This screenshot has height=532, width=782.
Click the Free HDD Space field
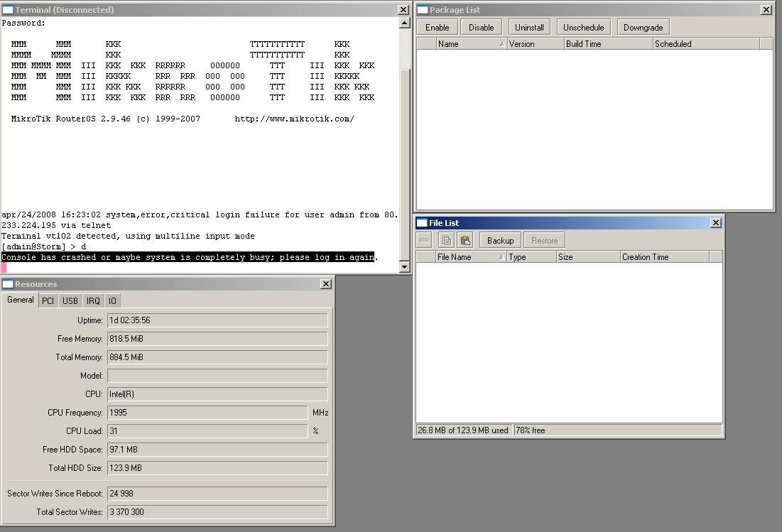click(217, 449)
